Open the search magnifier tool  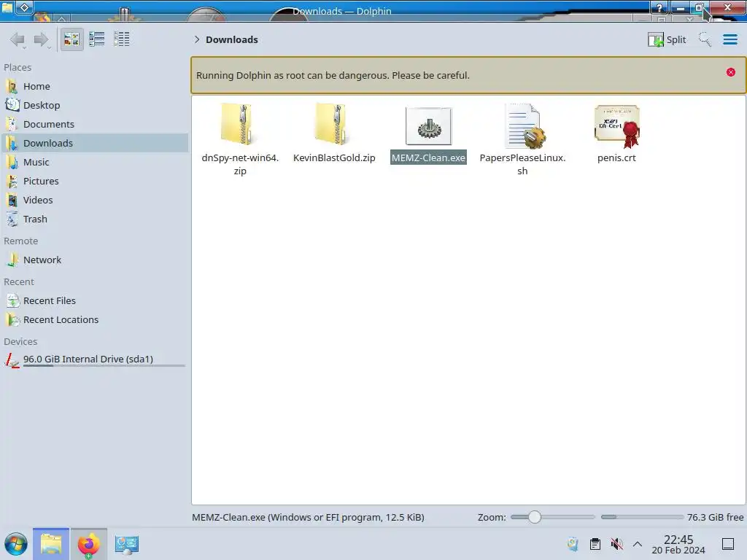click(x=705, y=39)
